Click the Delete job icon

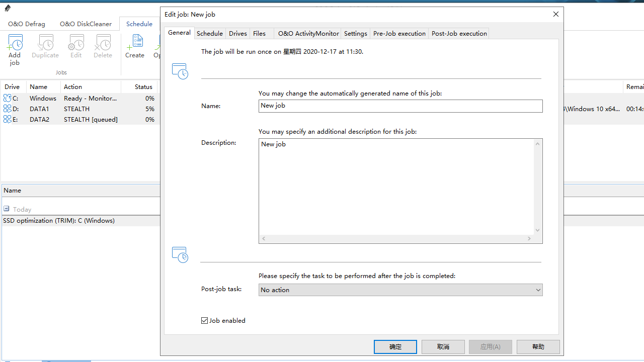click(103, 43)
